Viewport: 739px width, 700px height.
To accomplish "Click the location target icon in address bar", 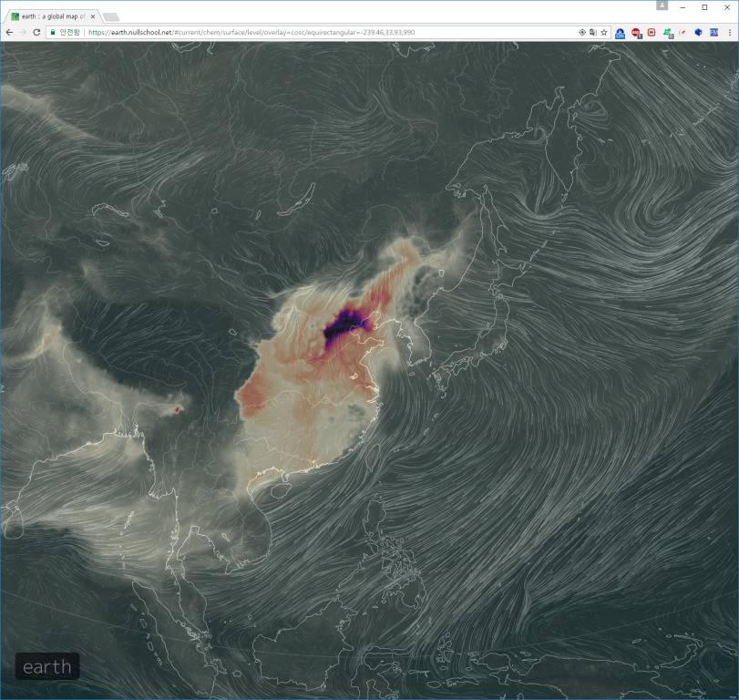I will coord(582,32).
